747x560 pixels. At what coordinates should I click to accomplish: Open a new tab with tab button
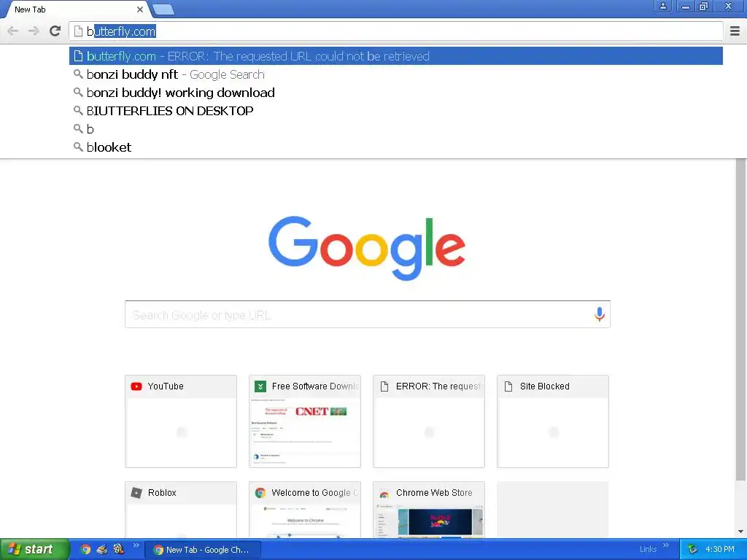point(163,9)
